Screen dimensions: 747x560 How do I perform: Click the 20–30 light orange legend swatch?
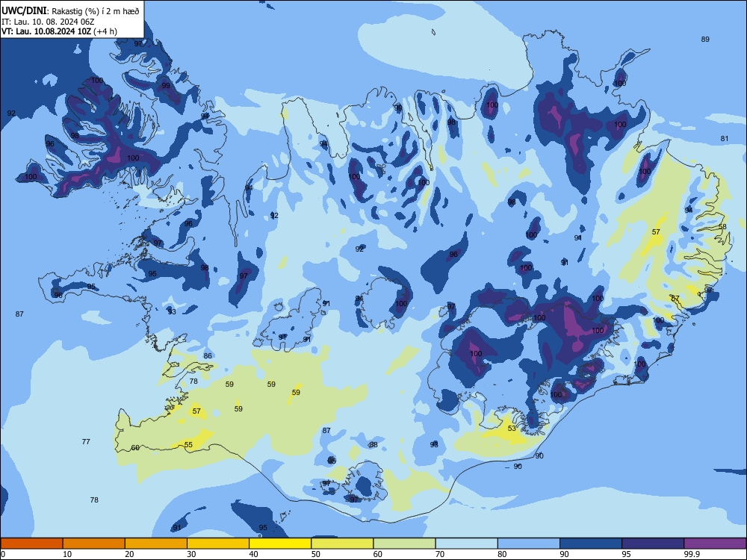click(156, 544)
